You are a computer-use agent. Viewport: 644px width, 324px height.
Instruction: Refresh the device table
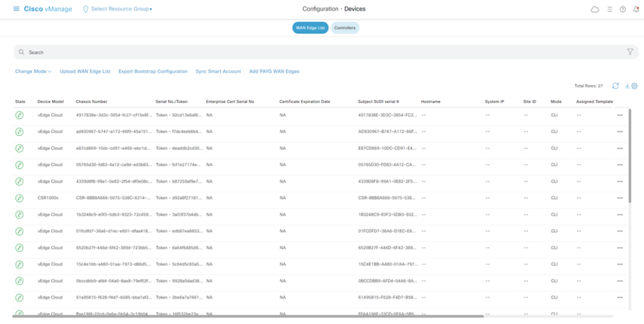616,86
